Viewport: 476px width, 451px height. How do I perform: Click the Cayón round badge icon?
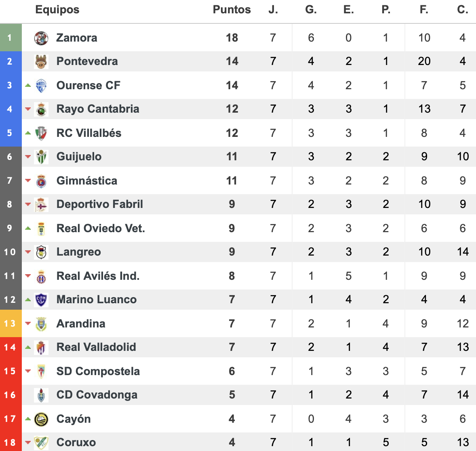pyautogui.click(x=41, y=419)
